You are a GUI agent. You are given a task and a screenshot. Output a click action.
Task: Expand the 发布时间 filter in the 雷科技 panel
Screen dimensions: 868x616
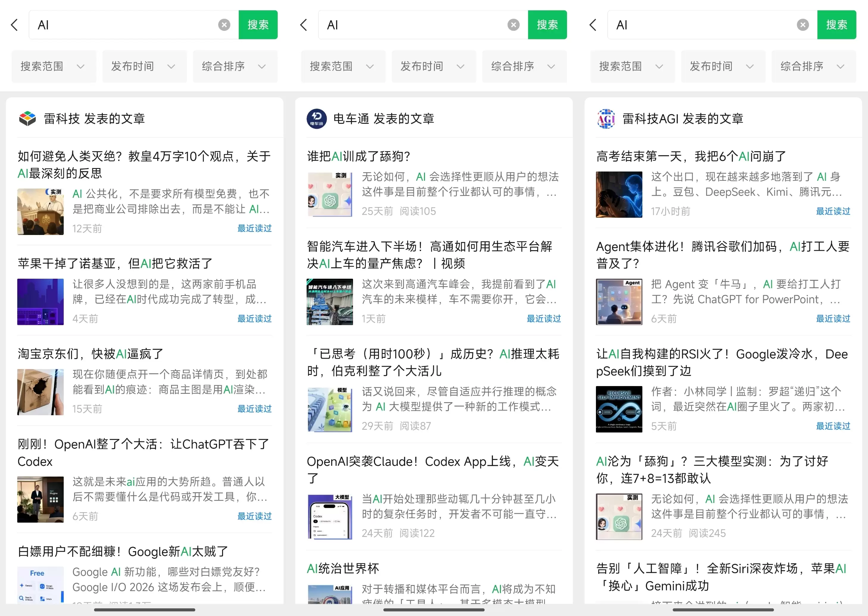[x=145, y=66]
